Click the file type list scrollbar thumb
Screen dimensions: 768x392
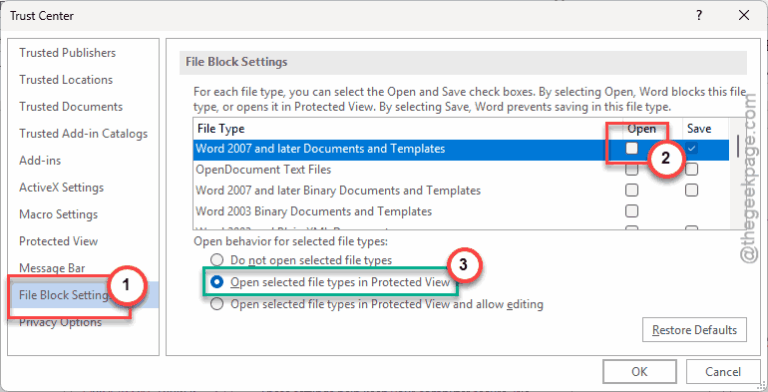pyautogui.click(x=737, y=146)
